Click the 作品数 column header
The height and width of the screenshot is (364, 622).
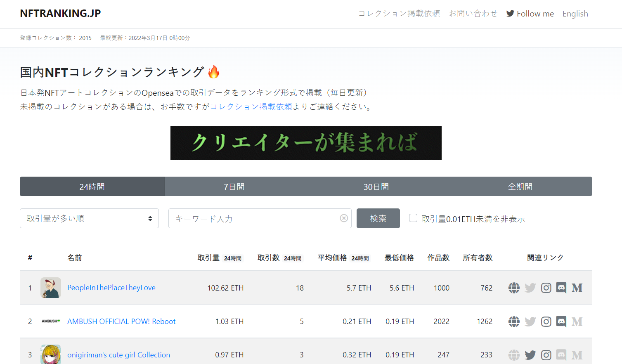(x=438, y=258)
